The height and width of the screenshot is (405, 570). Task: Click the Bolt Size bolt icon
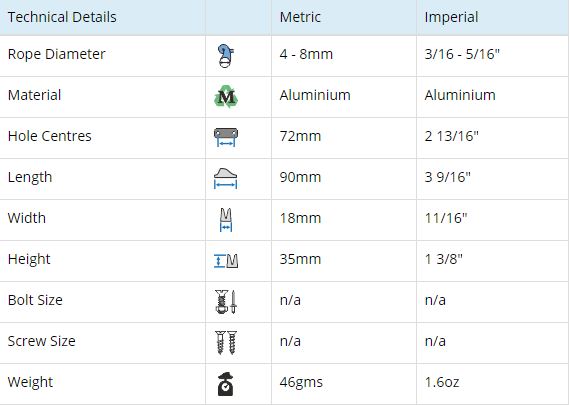click(x=226, y=302)
